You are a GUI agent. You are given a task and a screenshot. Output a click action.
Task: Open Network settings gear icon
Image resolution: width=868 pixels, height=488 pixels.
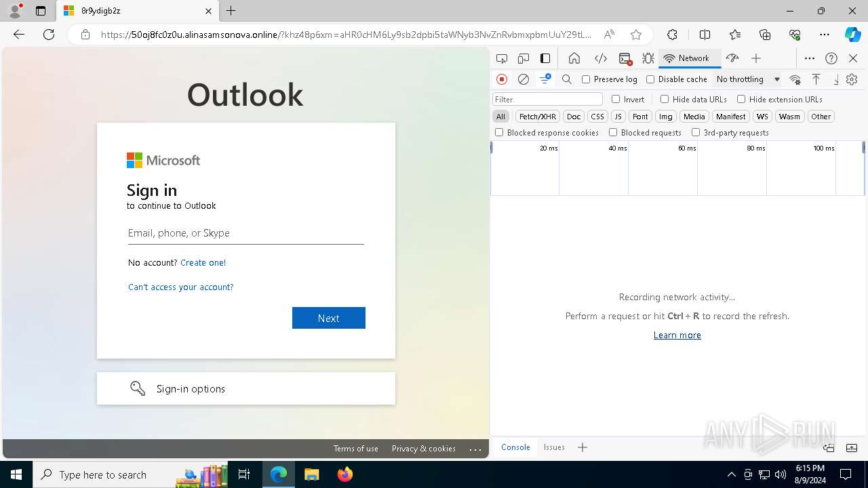(x=852, y=79)
